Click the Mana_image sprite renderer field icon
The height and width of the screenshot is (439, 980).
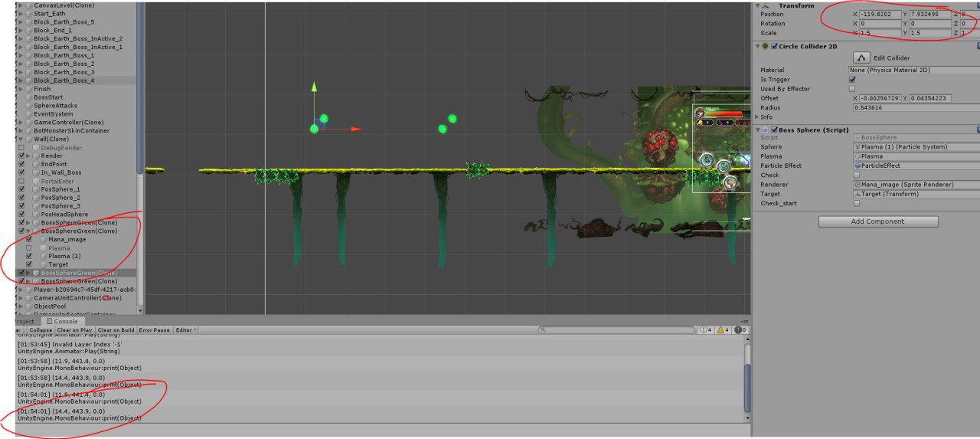coord(857,185)
